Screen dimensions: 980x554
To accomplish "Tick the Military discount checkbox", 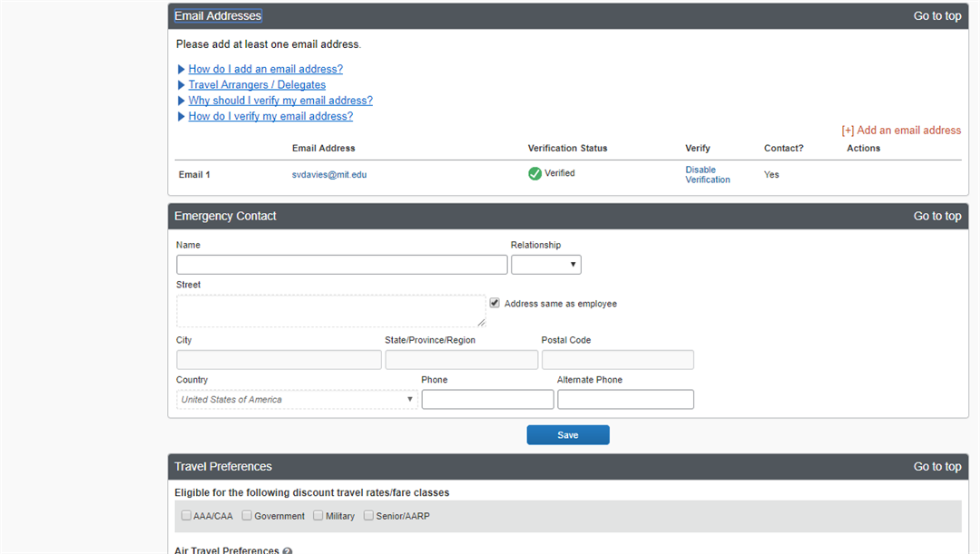I will 318,516.
